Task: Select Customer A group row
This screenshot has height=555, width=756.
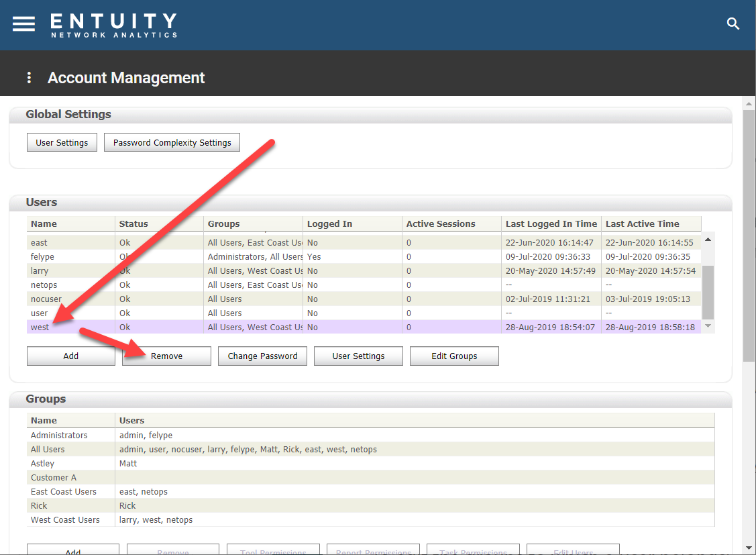Action: 370,477
